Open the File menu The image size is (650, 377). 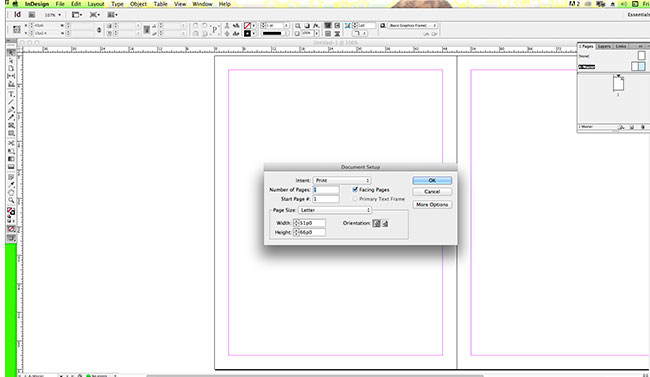[x=60, y=4]
